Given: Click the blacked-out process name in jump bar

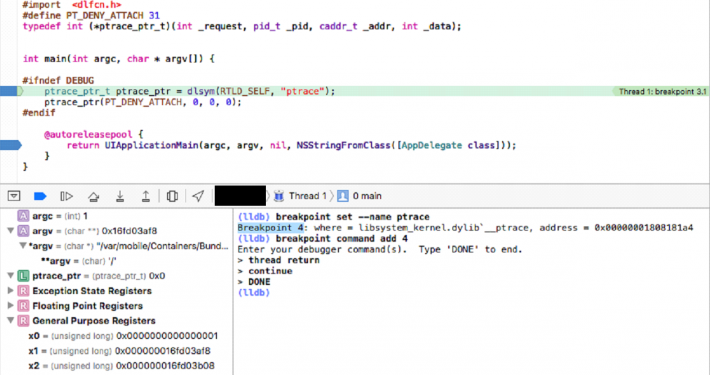Looking at the screenshot, I should [x=240, y=196].
